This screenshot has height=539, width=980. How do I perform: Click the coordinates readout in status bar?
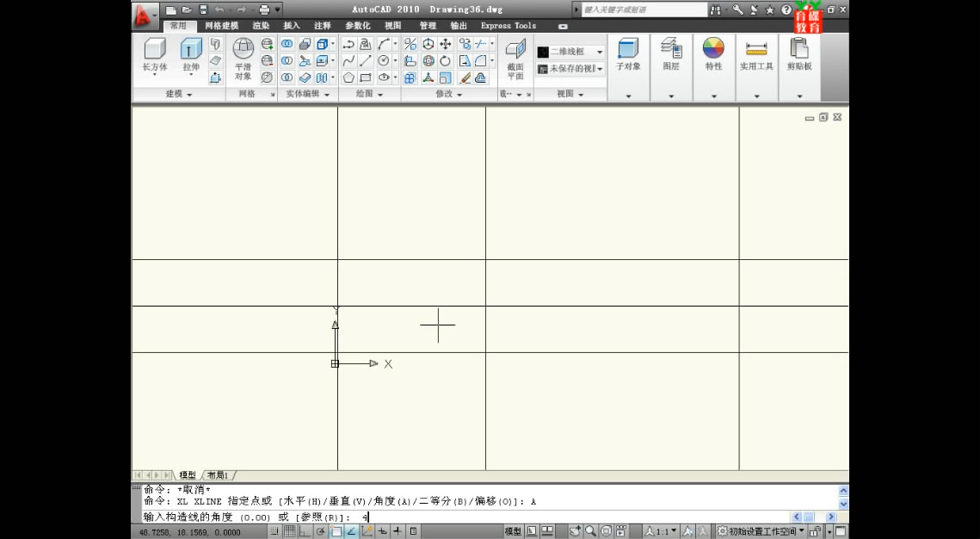(190, 532)
